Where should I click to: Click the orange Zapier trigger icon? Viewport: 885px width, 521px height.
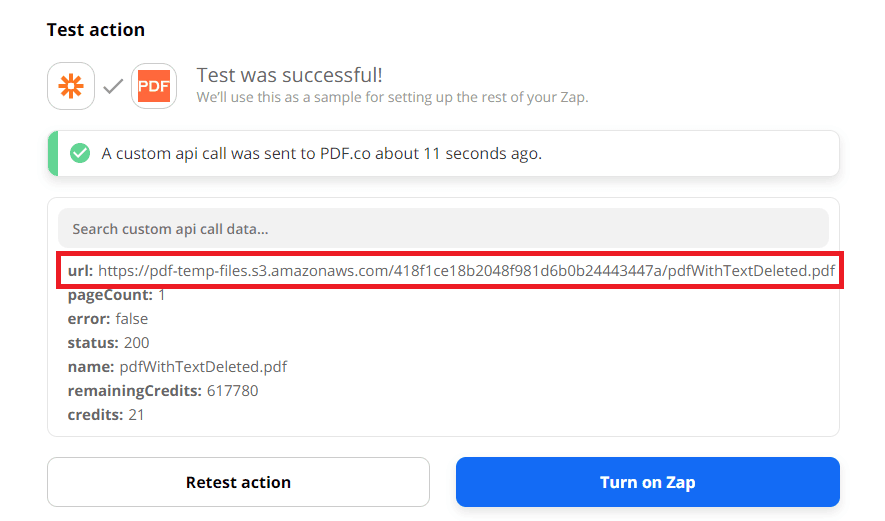[71, 87]
